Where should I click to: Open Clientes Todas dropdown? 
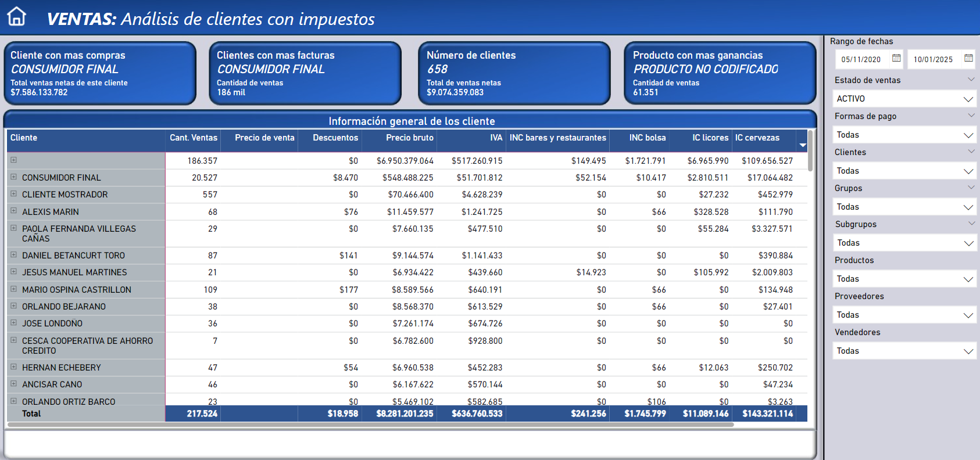coord(904,171)
